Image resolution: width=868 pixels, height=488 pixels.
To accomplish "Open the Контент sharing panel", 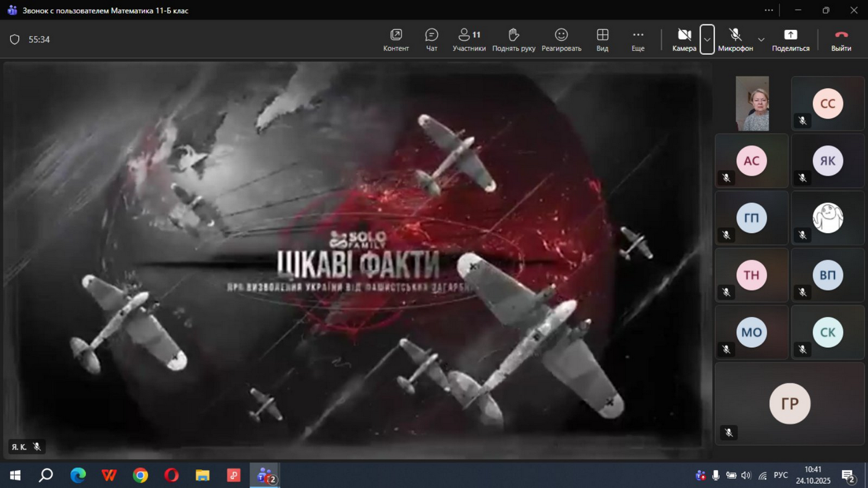I will 396,40.
